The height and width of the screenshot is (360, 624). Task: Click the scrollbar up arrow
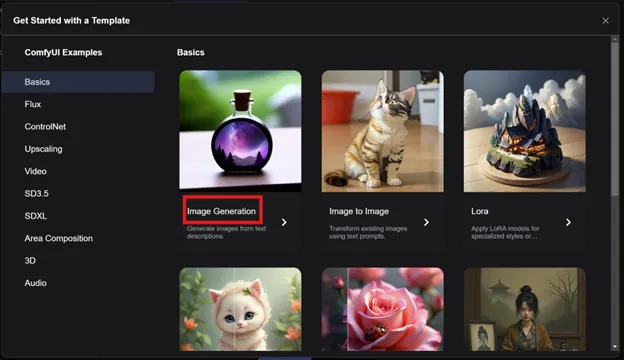tap(615, 39)
